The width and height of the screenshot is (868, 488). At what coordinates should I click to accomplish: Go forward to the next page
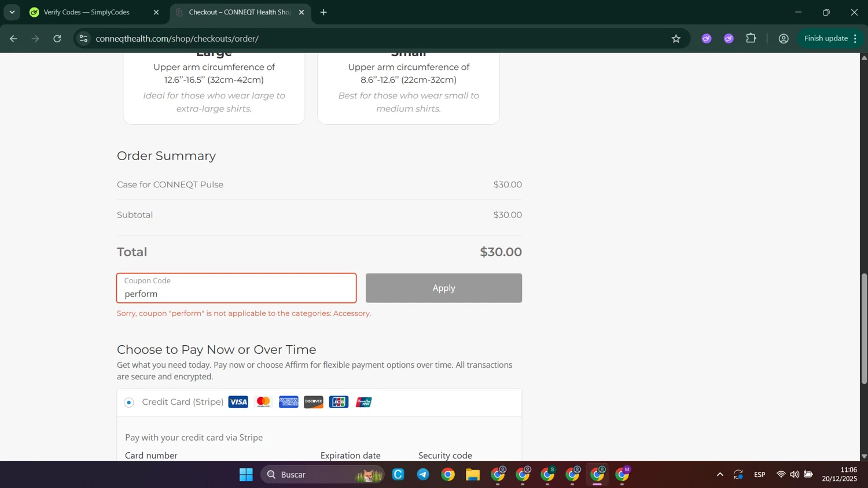tap(35, 39)
